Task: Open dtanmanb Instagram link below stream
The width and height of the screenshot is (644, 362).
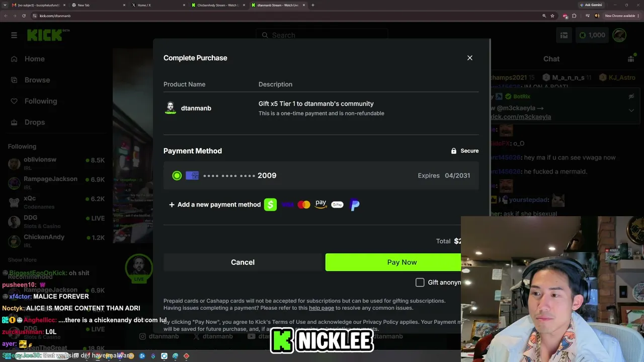Action: pyautogui.click(x=159, y=336)
